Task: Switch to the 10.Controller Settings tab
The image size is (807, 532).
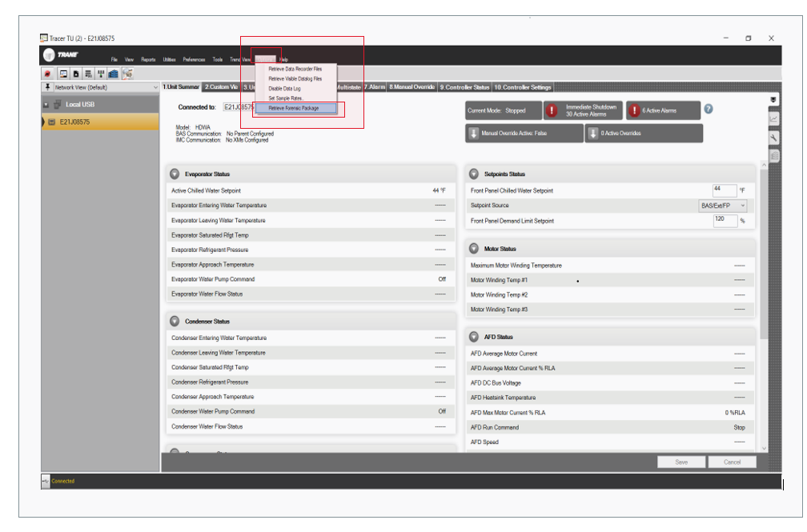Action: tap(522, 87)
